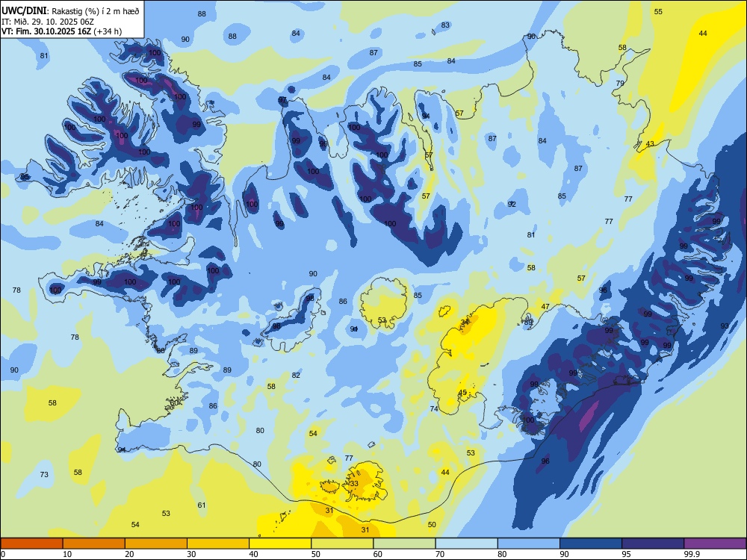747x560 pixels.
Task: Select the 90-95 medium blue legend swatch
Action: 591,544
